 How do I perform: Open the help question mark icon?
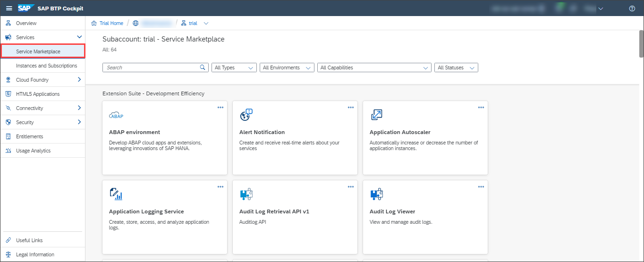pos(632,8)
